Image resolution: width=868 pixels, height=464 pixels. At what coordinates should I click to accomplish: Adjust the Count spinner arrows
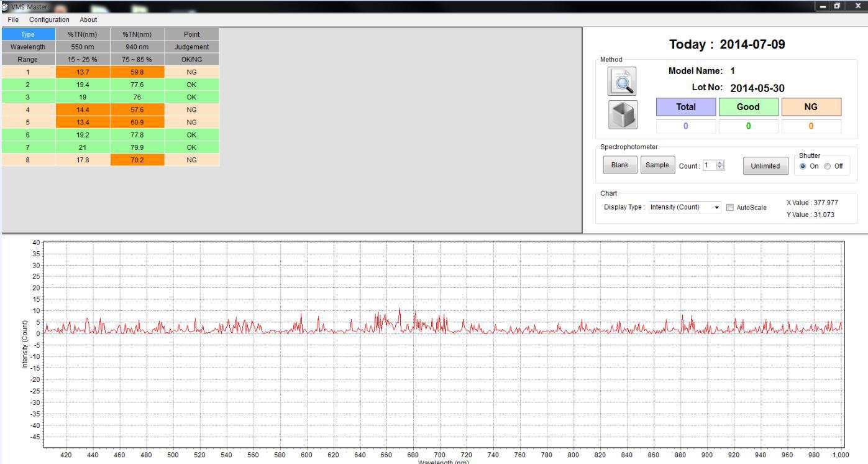(721, 165)
